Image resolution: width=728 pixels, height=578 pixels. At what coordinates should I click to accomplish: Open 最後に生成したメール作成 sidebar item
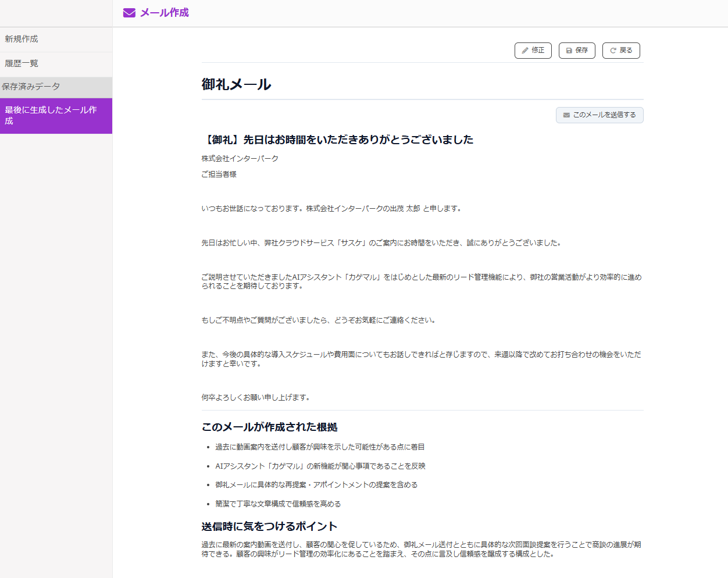coord(51,115)
